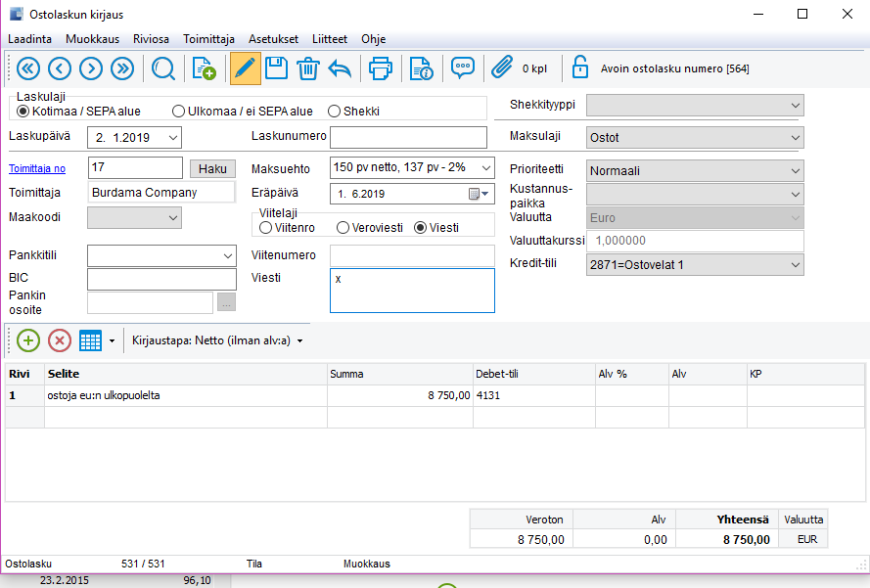Select the Shekki invoice type
The height and width of the screenshot is (588, 870).
[x=335, y=112]
